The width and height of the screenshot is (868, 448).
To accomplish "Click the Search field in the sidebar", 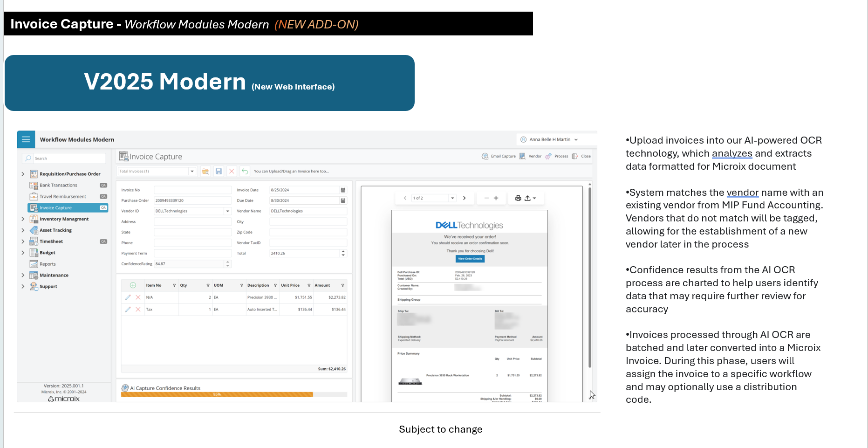I will 64,159.
